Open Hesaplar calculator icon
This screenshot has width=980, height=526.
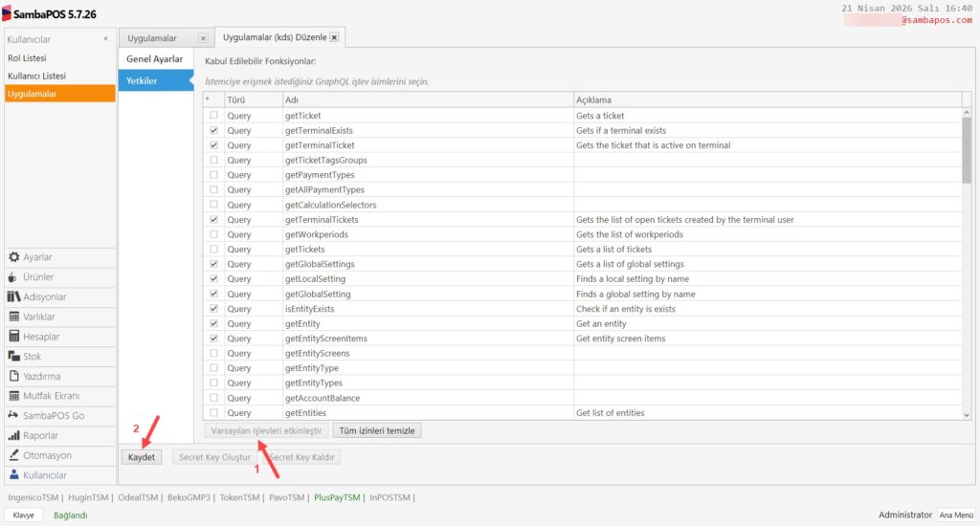click(13, 336)
